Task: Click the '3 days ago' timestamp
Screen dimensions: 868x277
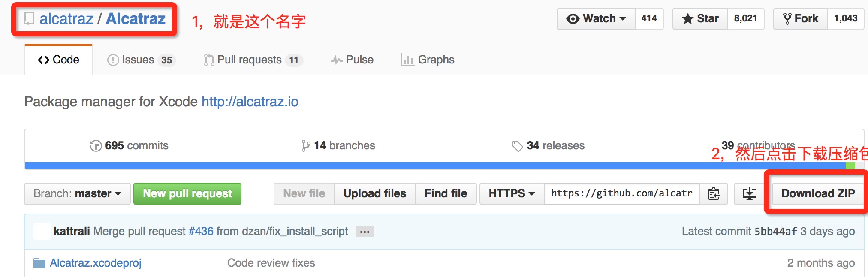Action: pos(828,232)
